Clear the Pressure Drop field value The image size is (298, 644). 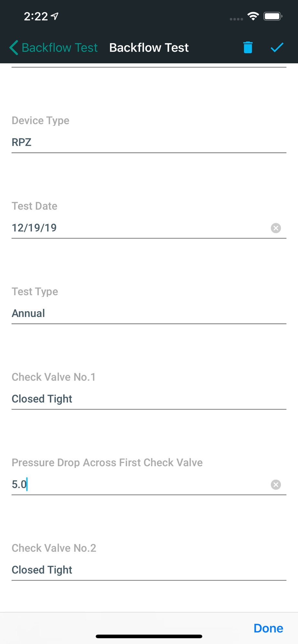tap(276, 485)
